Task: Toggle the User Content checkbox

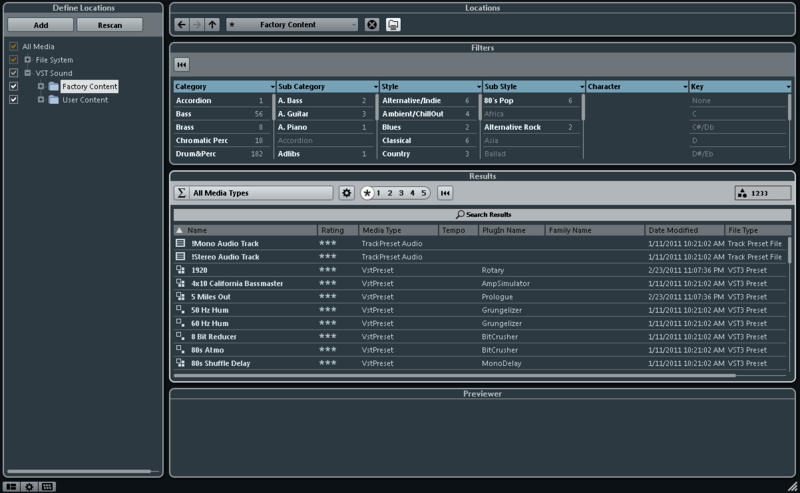Action: tap(13, 100)
